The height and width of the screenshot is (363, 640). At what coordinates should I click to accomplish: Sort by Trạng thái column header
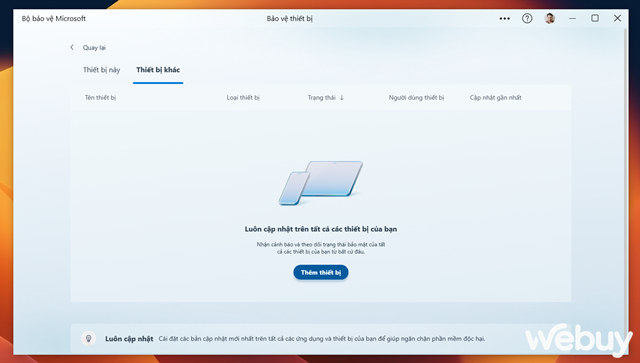point(322,98)
